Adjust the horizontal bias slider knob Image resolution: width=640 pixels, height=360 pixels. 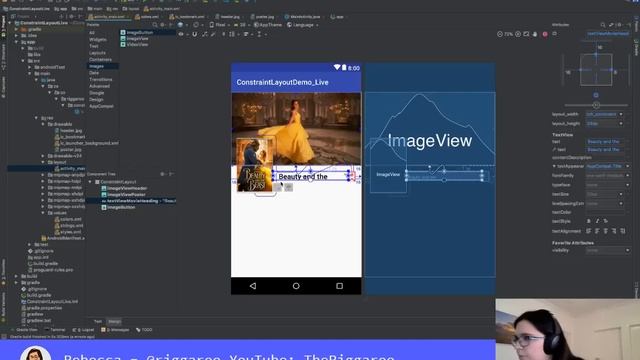pyautogui.click(x=596, y=105)
